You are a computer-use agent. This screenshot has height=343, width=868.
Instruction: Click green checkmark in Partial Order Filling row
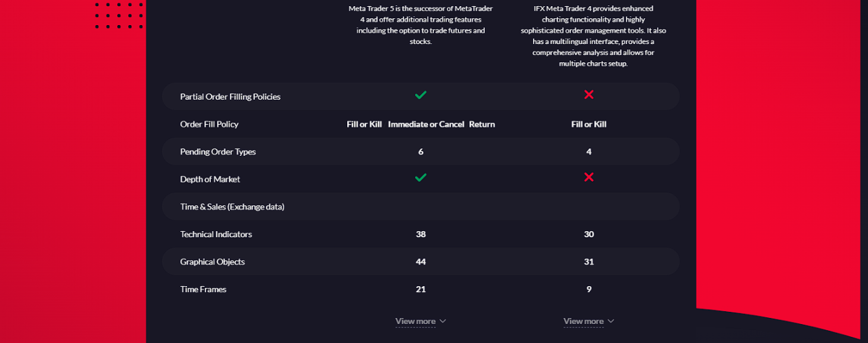pos(420,95)
